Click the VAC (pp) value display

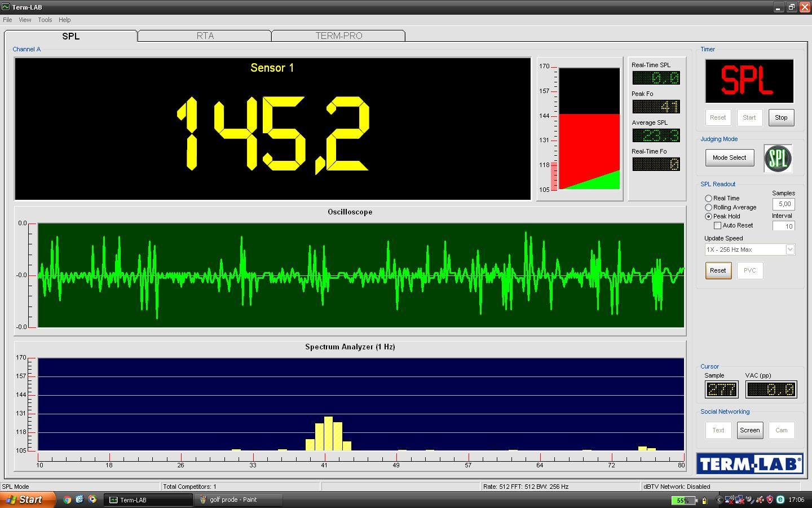click(771, 389)
